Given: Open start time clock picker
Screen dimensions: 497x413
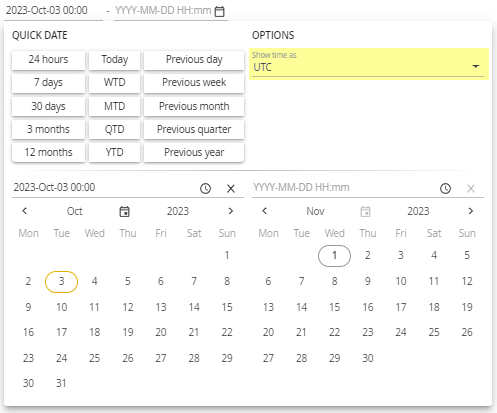Looking at the screenshot, I should [205, 188].
